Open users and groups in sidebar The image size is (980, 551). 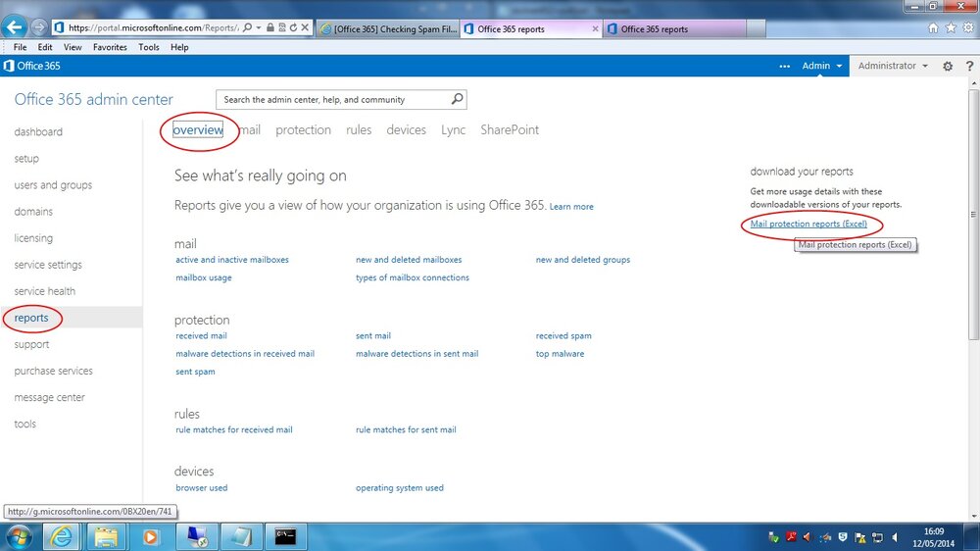pos(53,185)
